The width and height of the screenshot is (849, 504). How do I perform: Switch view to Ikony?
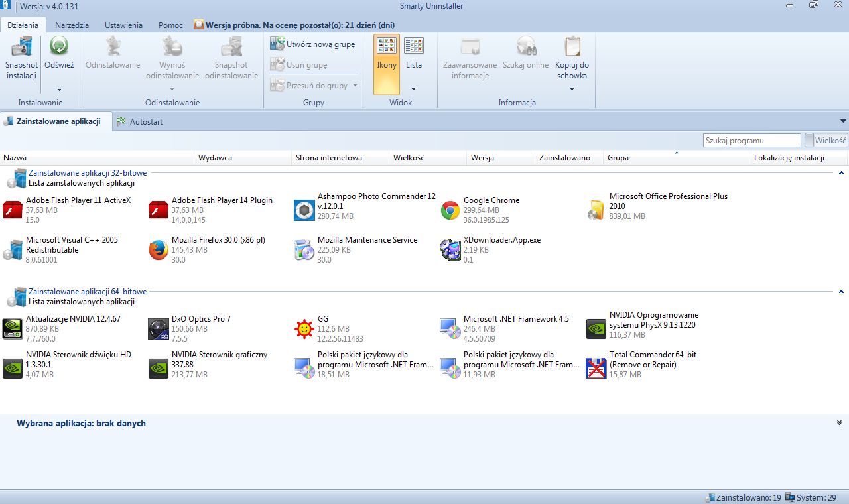point(387,64)
